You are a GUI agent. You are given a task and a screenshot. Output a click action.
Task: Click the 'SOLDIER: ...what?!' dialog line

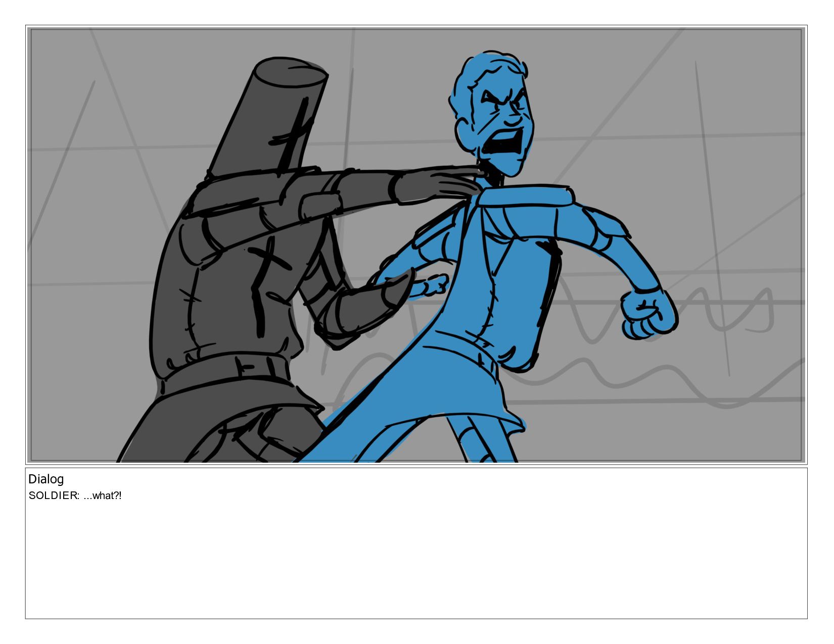pos(75,496)
